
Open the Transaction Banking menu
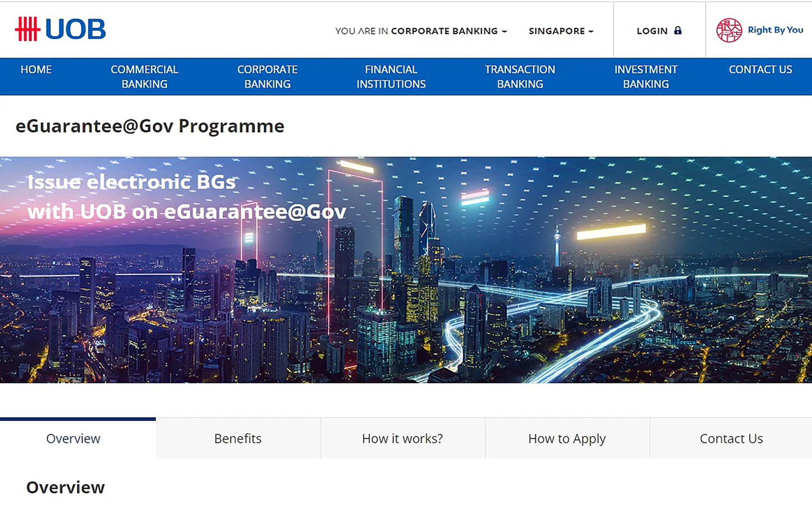click(x=520, y=77)
